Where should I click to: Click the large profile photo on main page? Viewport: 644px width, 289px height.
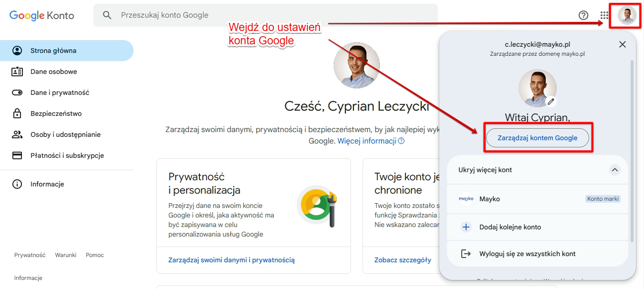coord(357,65)
